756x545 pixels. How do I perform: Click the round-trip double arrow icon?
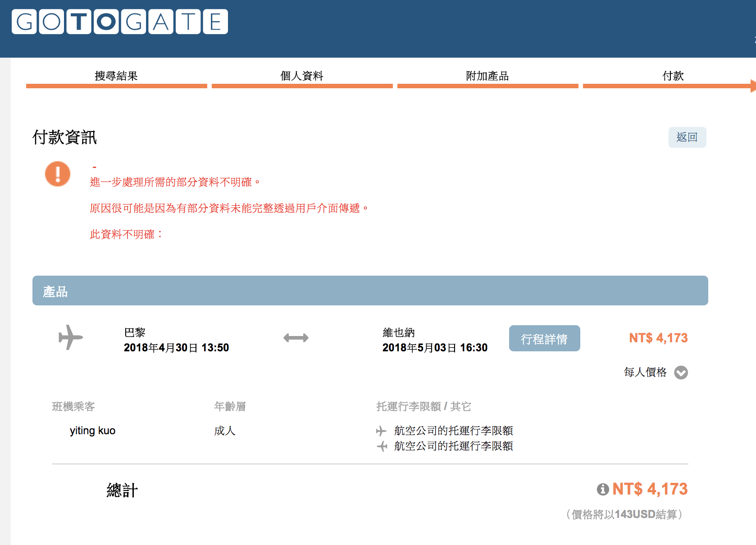click(x=296, y=338)
